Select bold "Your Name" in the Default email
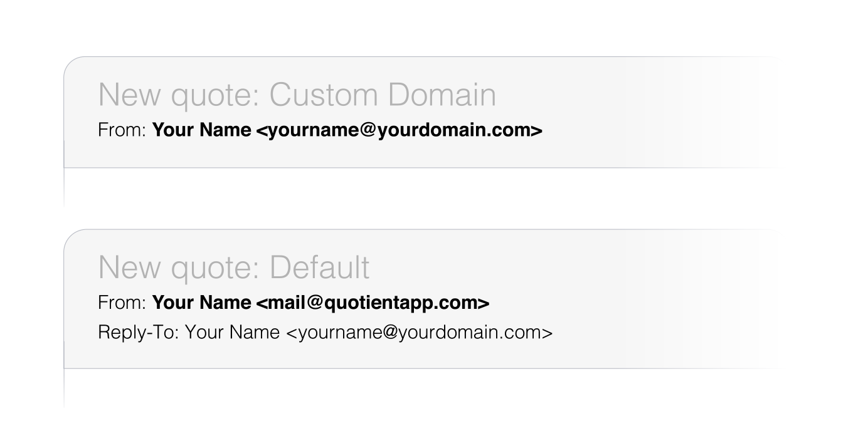868x426 pixels. tap(202, 303)
